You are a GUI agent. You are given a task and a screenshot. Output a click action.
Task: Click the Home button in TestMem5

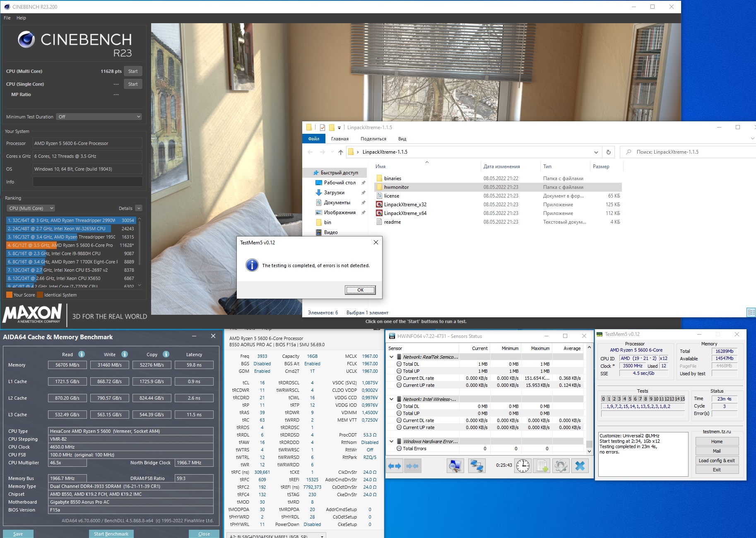[x=717, y=441]
